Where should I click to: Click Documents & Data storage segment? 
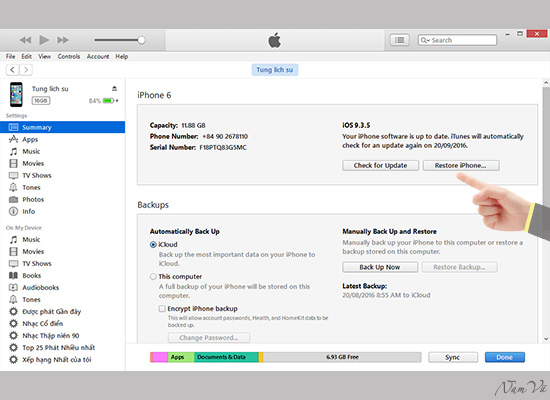pyautogui.click(x=226, y=357)
